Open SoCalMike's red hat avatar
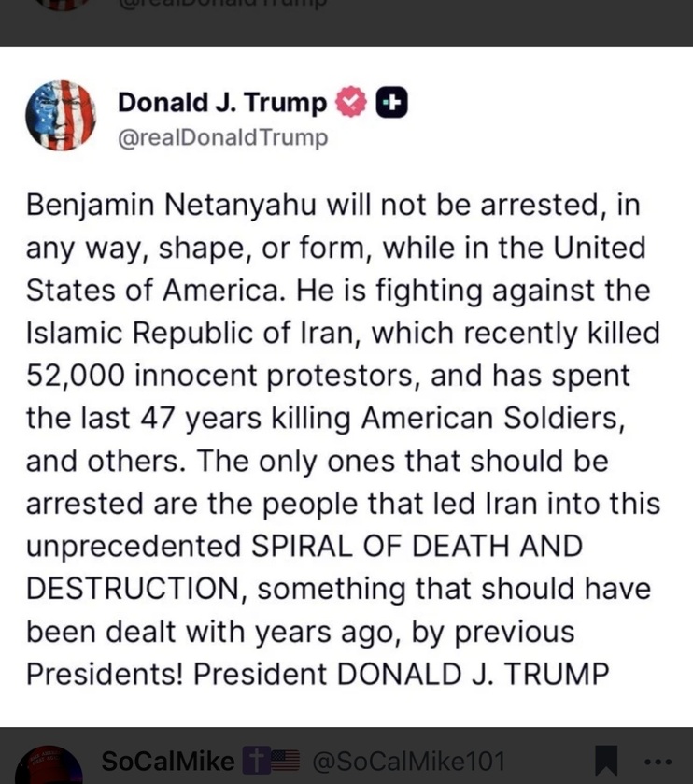The image size is (693, 784). pyautogui.click(x=49, y=765)
